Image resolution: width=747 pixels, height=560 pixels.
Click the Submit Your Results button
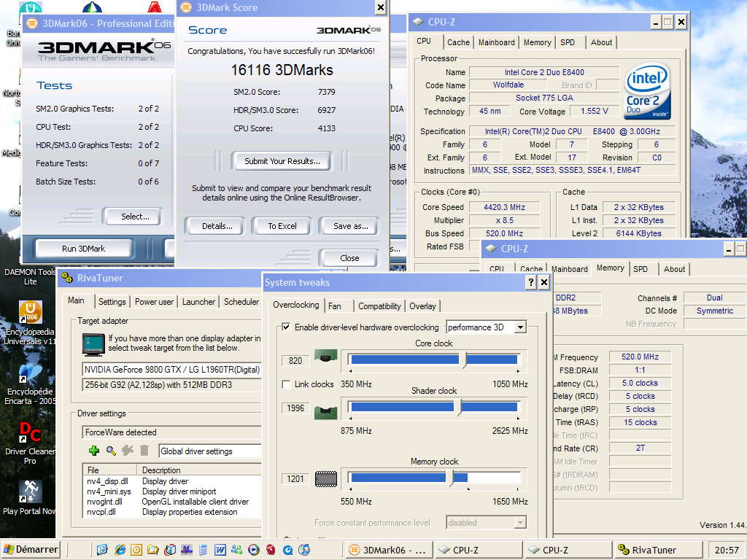pos(282,161)
